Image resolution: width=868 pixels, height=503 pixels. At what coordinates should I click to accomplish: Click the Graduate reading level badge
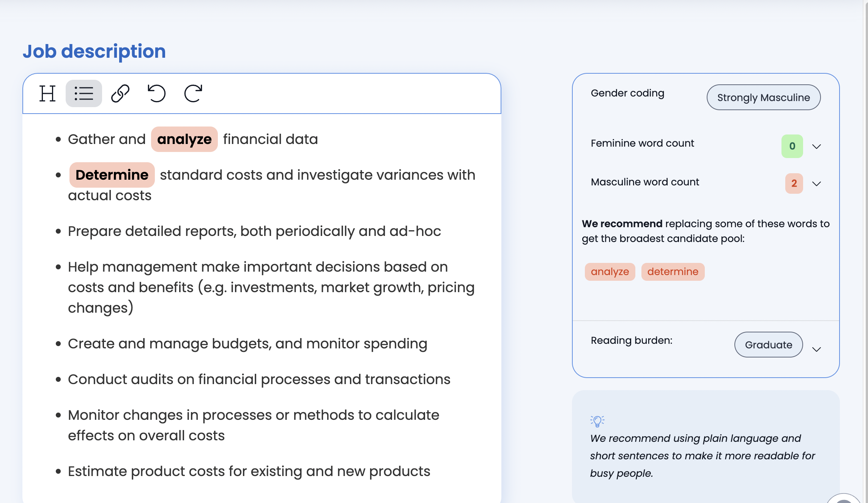(x=768, y=345)
